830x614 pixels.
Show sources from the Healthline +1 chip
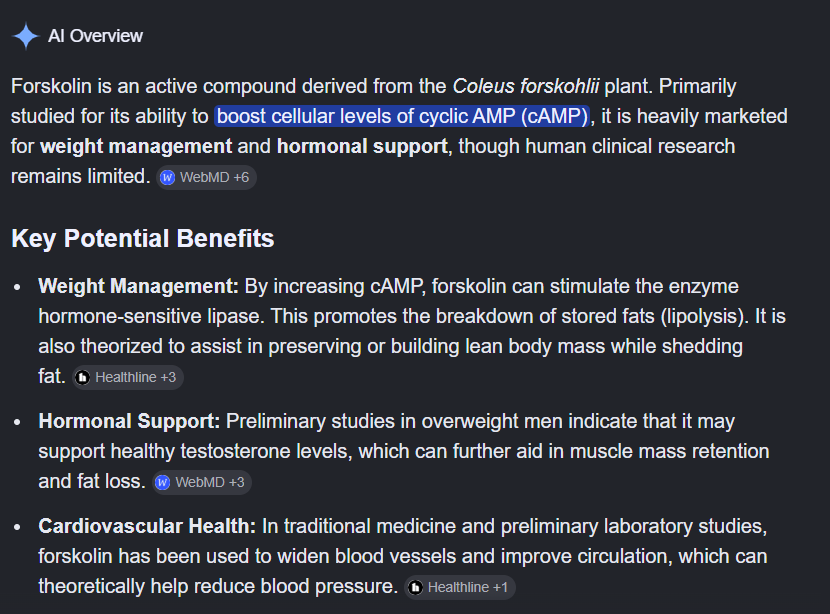[x=460, y=588]
